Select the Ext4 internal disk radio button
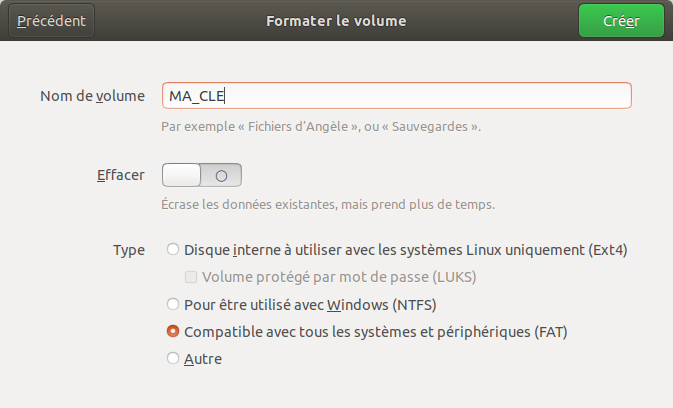 pyautogui.click(x=173, y=250)
